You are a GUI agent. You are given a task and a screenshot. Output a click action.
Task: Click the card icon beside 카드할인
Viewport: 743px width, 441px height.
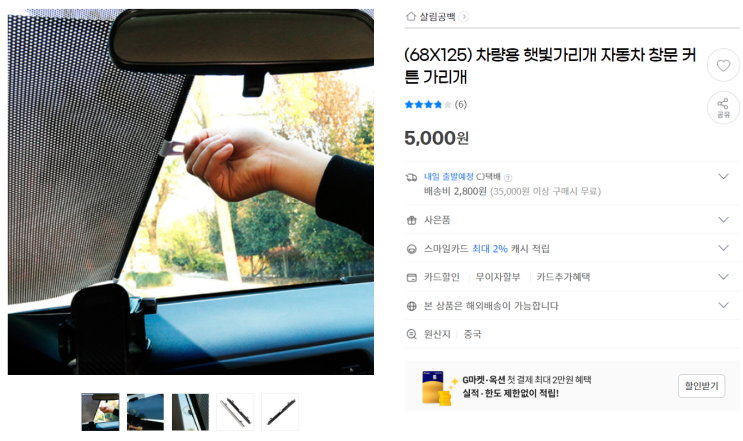tap(411, 278)
